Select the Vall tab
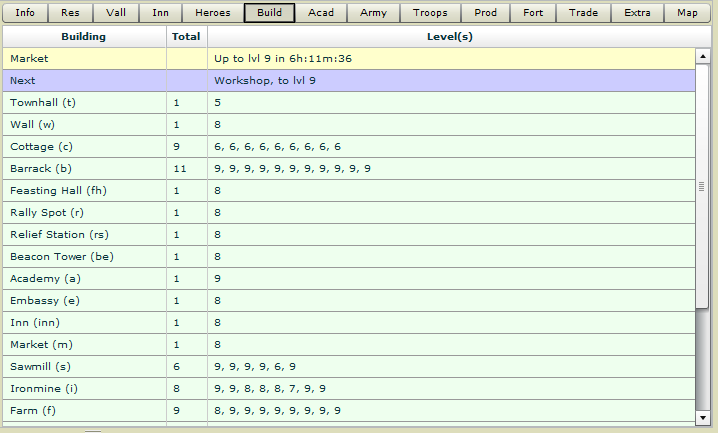This screenshot has height=433, width=718. click(x=116, y=13)
